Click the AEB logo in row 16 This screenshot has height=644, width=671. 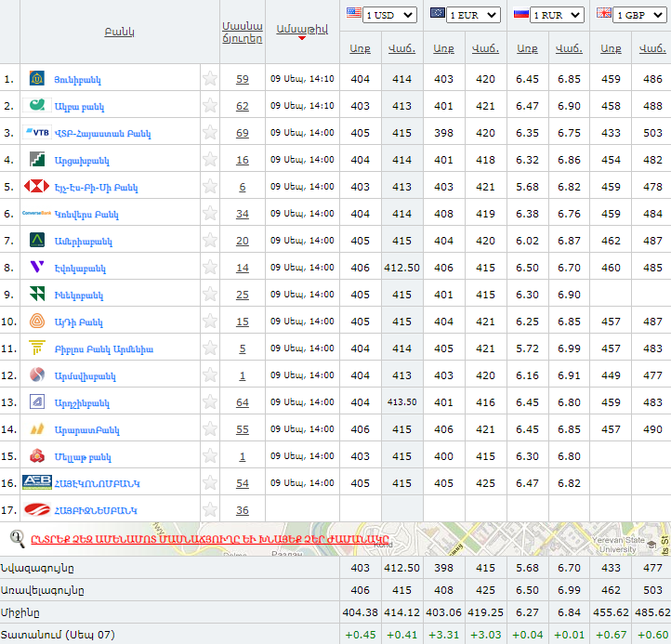[x=37, y=482]
